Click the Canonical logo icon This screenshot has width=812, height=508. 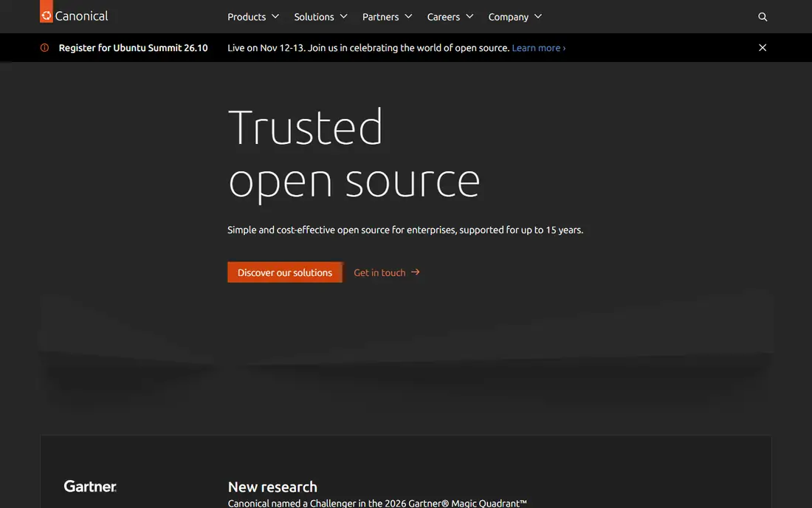pos(46,12)
